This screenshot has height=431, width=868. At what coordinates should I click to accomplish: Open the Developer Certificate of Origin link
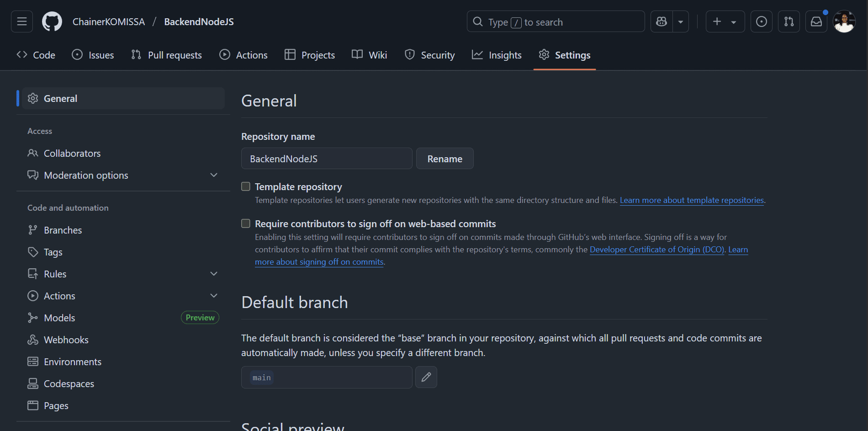656,249
